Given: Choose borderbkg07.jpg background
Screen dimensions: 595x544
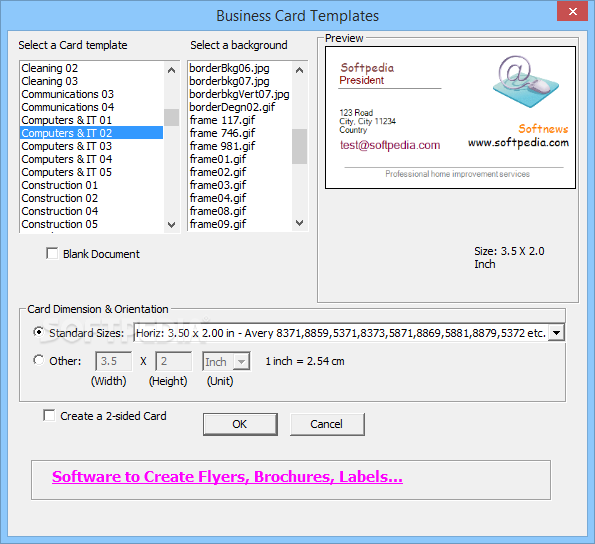Looking at the screenshot, I should pyautogui.click(x=240, y=81).
